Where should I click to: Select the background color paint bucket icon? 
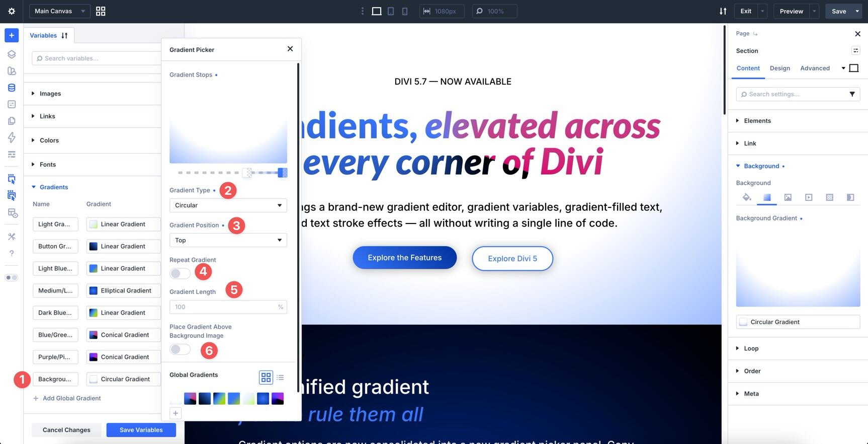[x=746, y=197]
